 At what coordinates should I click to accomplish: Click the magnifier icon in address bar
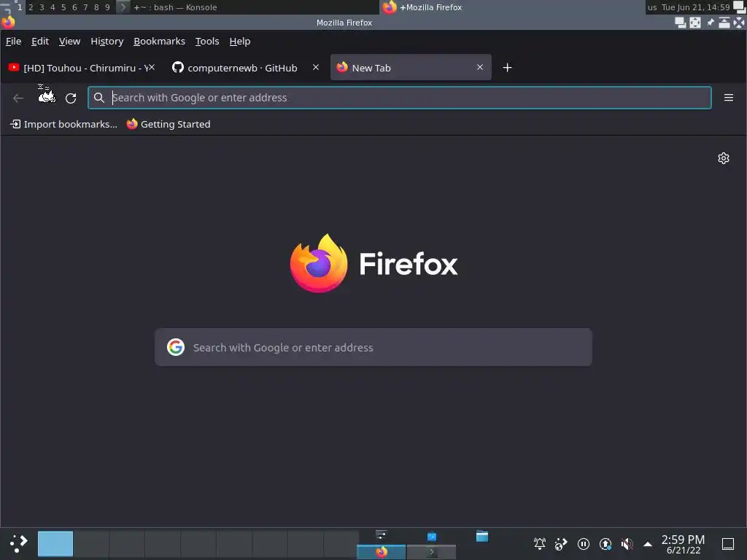pos(99,98)
